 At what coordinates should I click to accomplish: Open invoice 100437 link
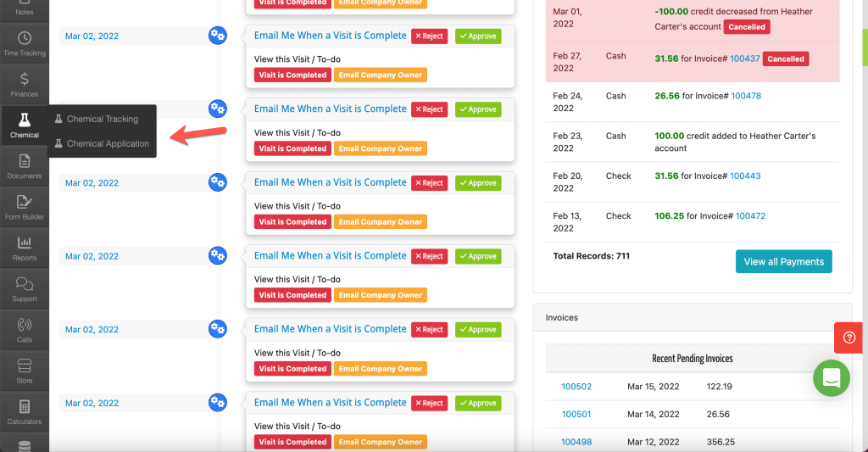coord(744,59)
